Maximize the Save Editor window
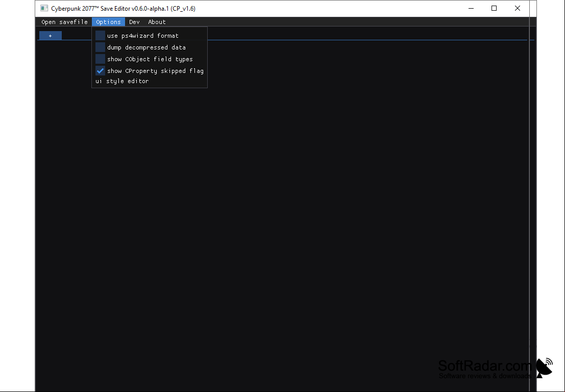 494,8
